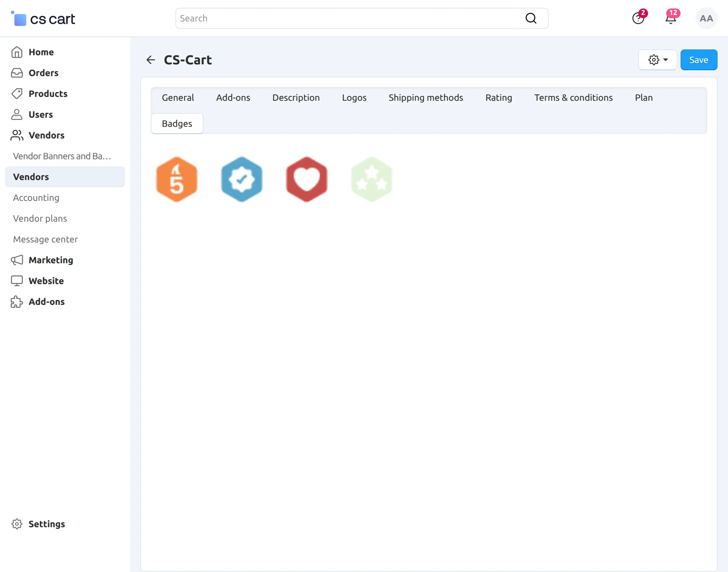The width and height of the screenshot is (728, 572).
Task: Toggle the blue verified checkmark badge
Action: tap(242, 179)
